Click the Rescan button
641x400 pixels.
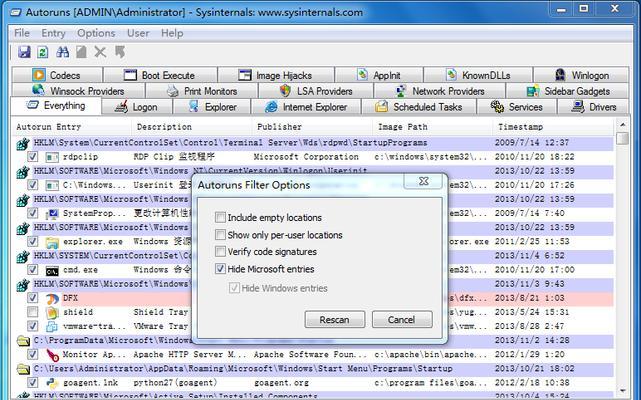tap(334, 319)
